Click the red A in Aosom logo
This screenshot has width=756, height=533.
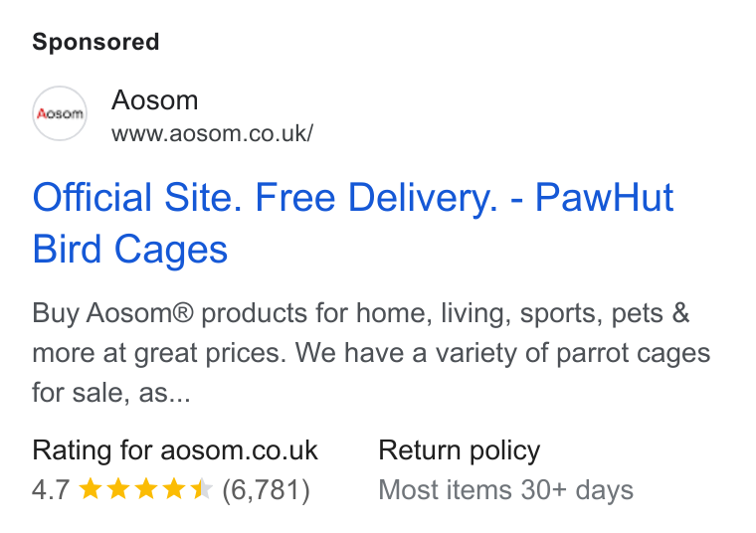click(x=42, y=113)
